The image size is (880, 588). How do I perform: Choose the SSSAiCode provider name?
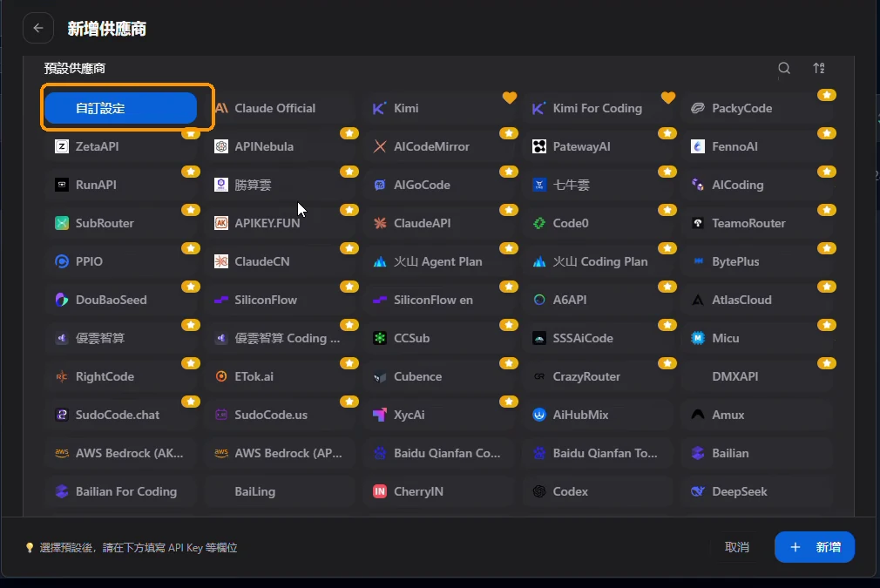pyautogui.click(x=583, y=338)
